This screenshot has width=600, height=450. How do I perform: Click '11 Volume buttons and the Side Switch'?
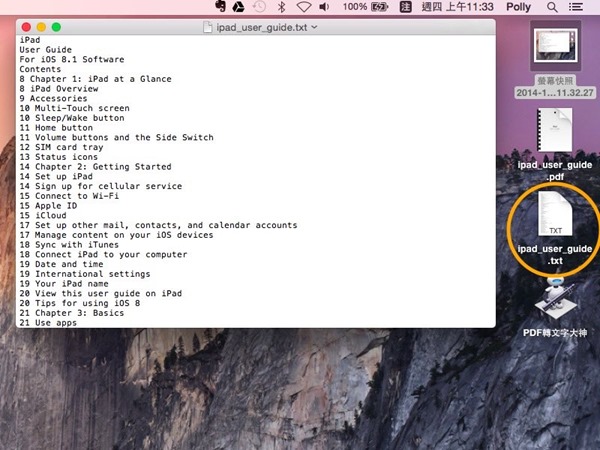(x=116, y=137)
